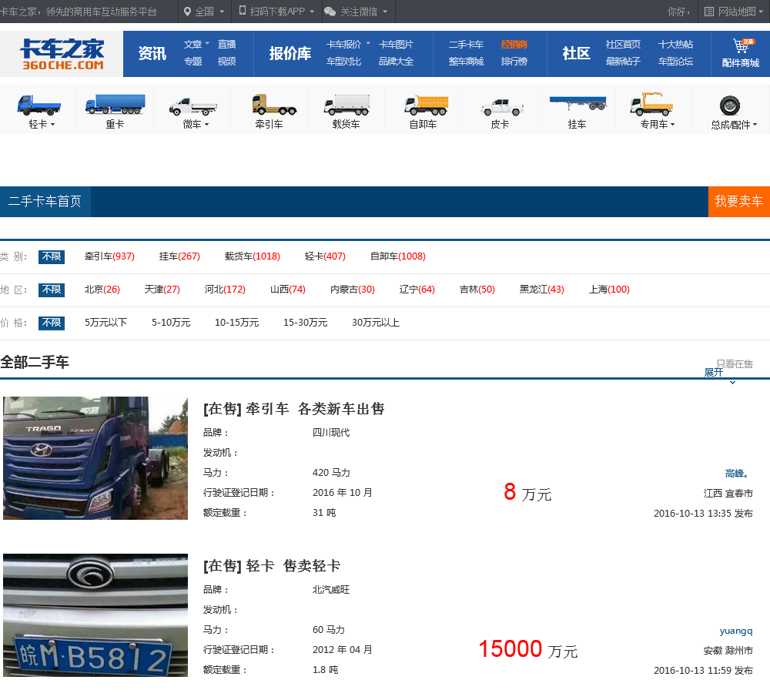Expand the 扫码下载APP dropdown arrow
770x700 pixels.
312,12
